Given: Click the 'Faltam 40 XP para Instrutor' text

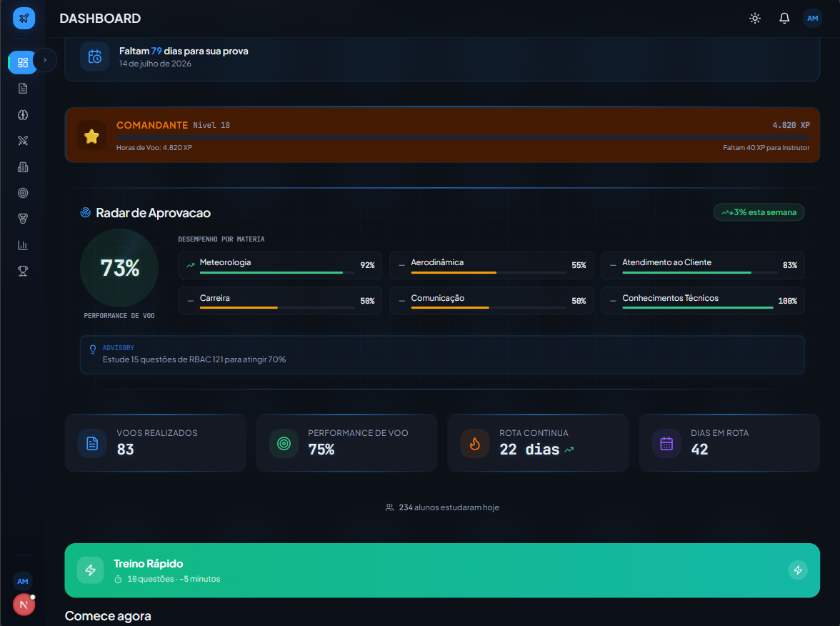Looking at the screenshot, I should (x=766, y=148).
